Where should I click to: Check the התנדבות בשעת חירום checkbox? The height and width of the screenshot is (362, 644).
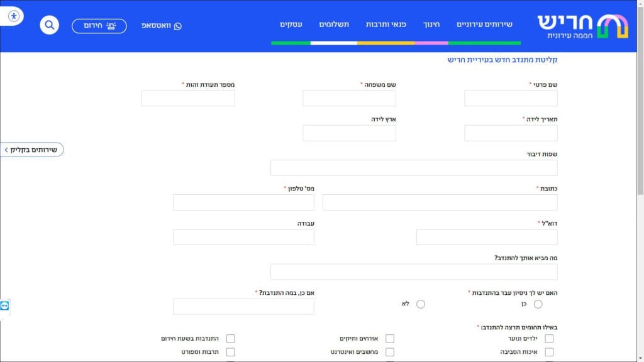coord(230,339)
